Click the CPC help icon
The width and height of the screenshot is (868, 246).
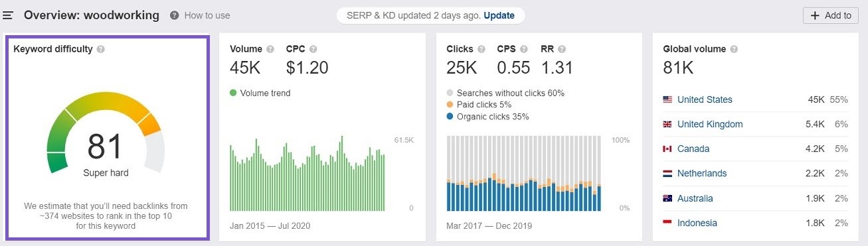coord(313,49)
